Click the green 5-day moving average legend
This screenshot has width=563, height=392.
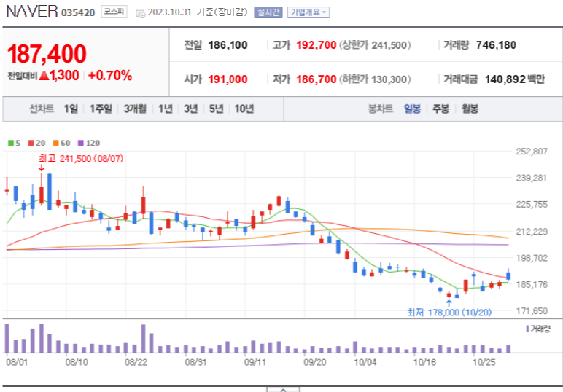pyautogui.click(x=14, y=143)
